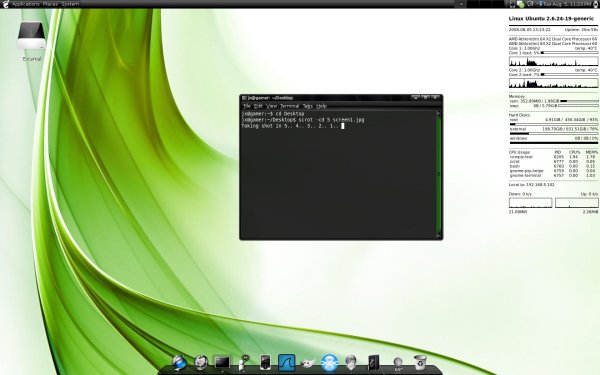Open the terminal's Tabs menu
Screen dimensions: 600x375
pos(308,106)
